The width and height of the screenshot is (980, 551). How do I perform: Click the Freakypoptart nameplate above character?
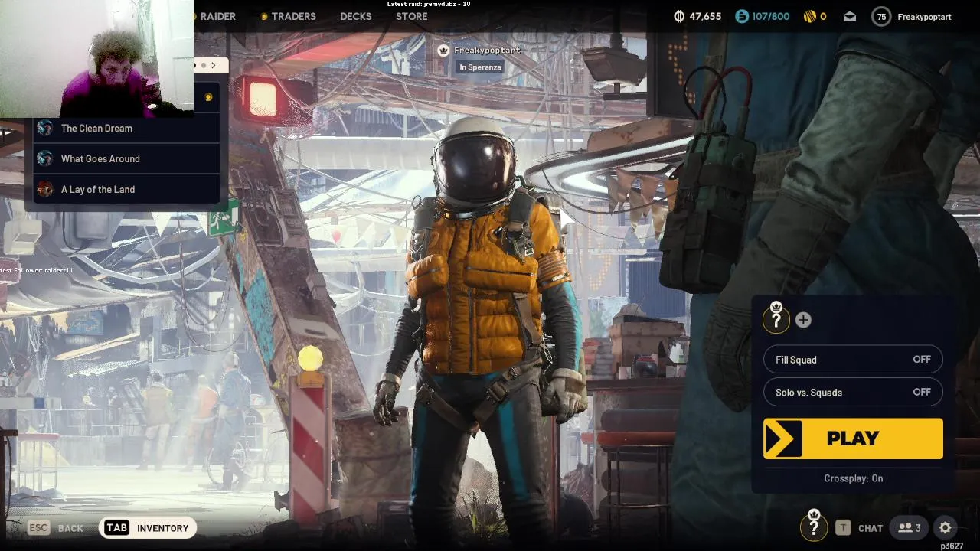487,51
